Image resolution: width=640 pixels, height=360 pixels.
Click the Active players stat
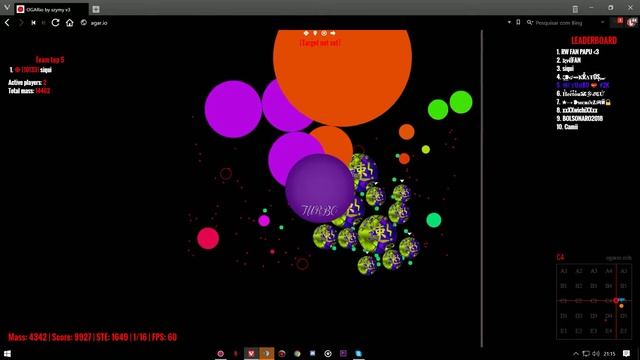click(x=27, y=82)
